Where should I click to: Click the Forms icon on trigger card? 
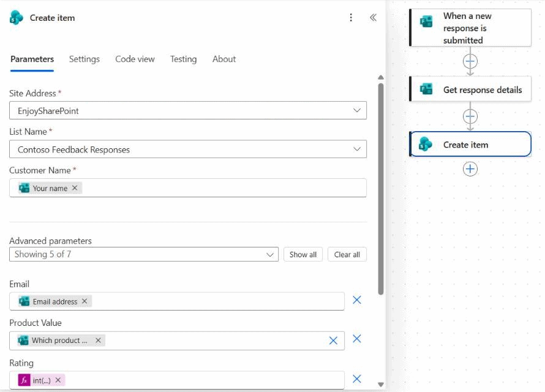(426, 21)
